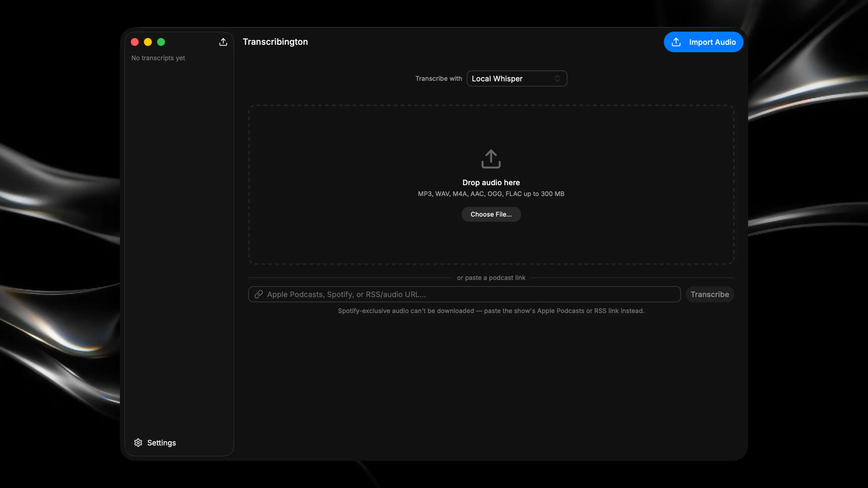Click the Transcribe button

pos(710,294)
